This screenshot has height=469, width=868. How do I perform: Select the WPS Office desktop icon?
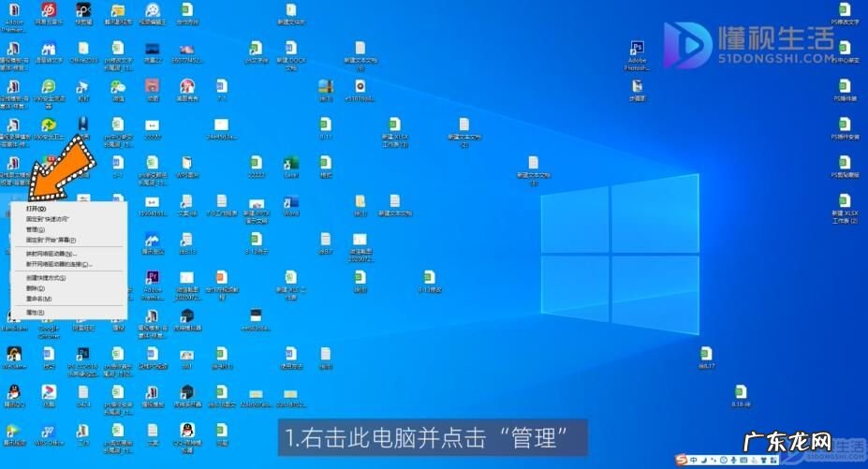(x=49, y=431)
